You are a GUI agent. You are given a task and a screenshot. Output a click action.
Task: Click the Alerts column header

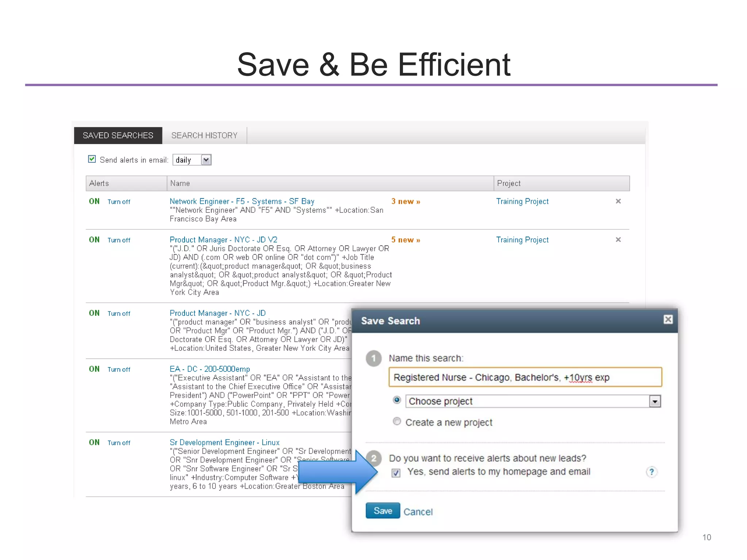pyautogui.click(x=126, y=183)
